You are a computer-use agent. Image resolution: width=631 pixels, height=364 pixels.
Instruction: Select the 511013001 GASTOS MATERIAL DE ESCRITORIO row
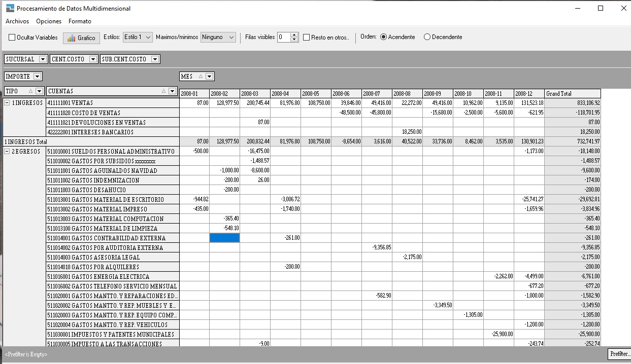(x=112, y=200)
